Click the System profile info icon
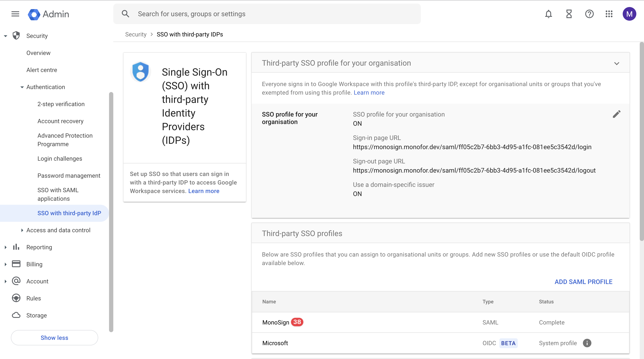The width and height of the screenshot is (644, 359). point(587,343)
